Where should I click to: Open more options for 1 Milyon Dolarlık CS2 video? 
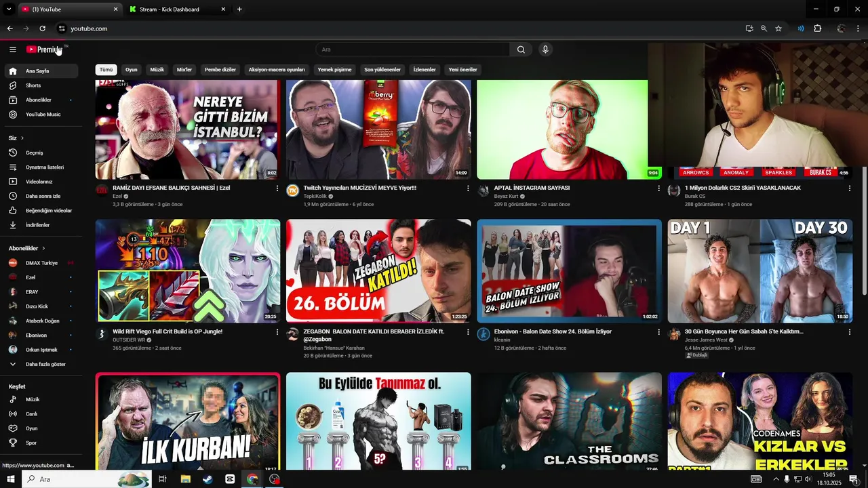pyautogui.click(x=850, y=188)
